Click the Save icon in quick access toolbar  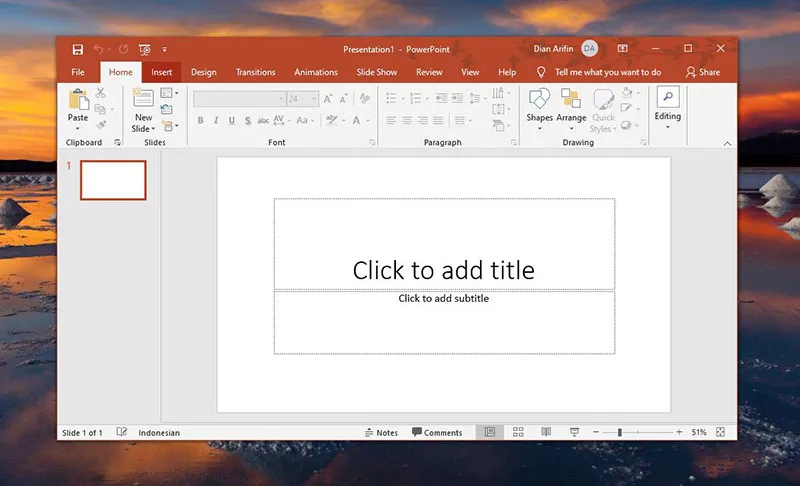click(x=77, y=49)
